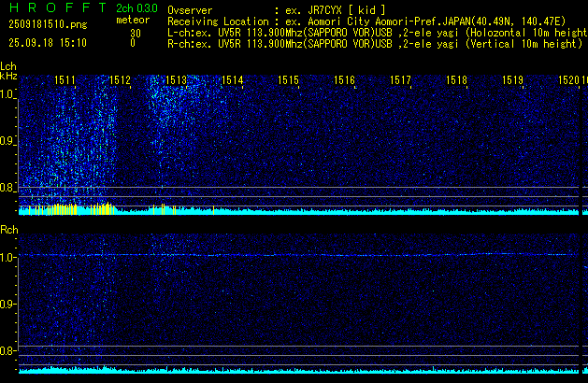Click the 1513 time tick label
The width and height of the screenshot is (588, 383).
176,81
